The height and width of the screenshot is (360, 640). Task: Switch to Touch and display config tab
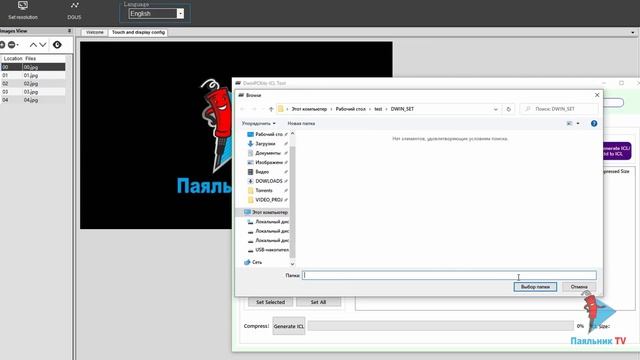(x=138, y=32)
